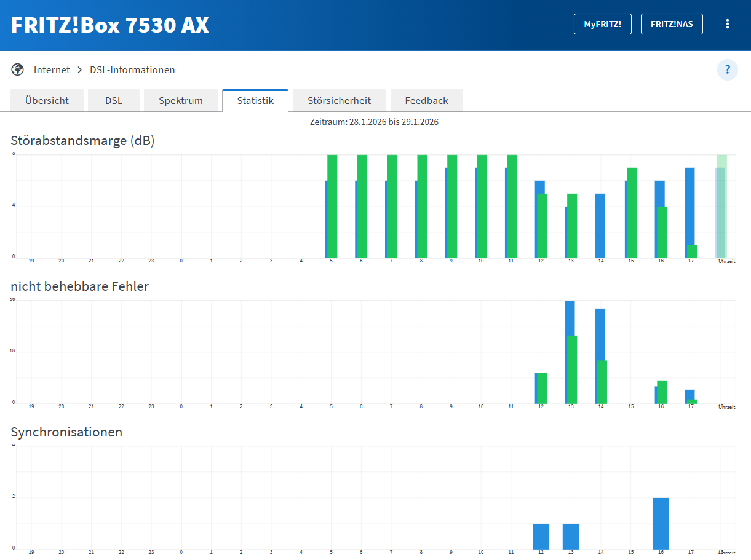751x560 pixels.
Task: Open the MyFRITZ! button
Action: click(602, 24)
